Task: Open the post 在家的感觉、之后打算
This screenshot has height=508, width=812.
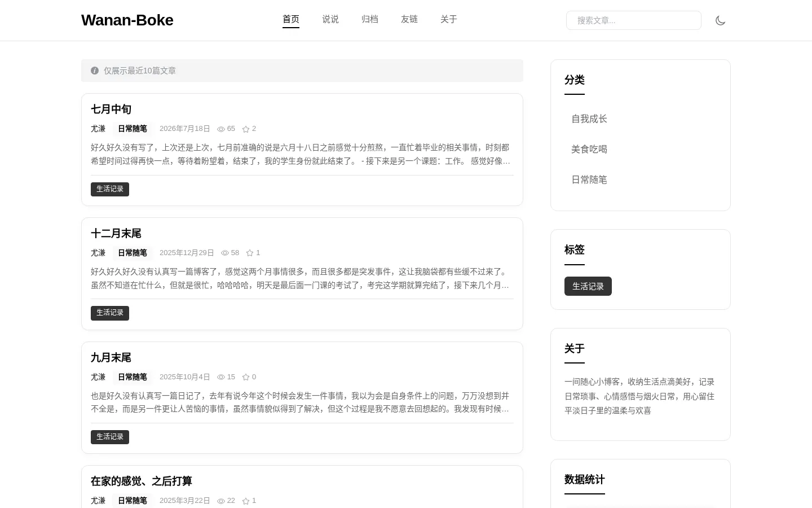Action: click(x=142, y=481)
